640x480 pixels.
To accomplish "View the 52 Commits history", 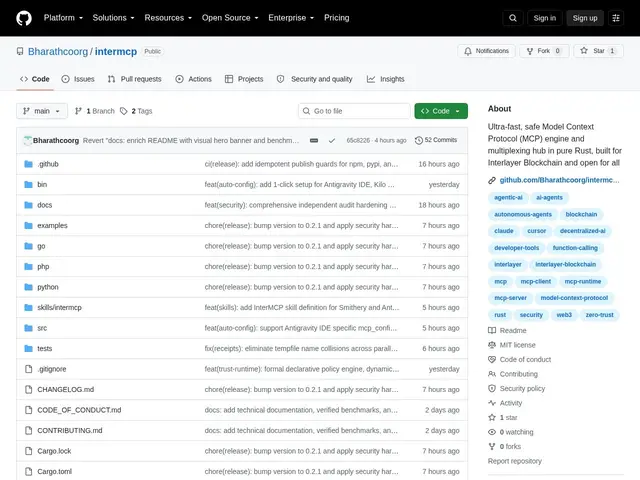I will click(x=436, y=140).
